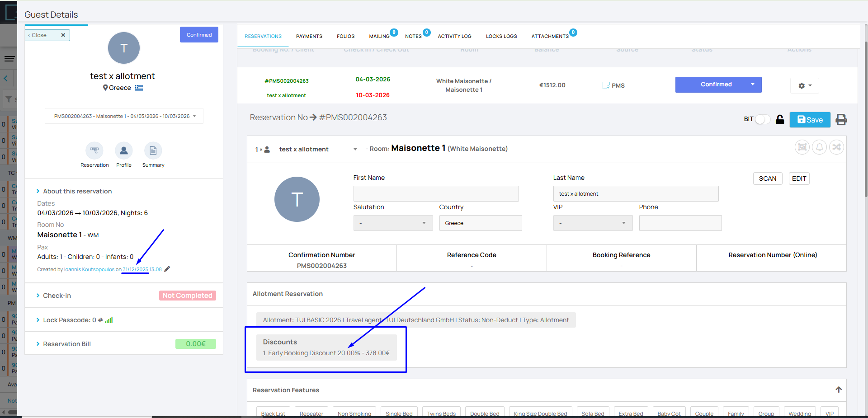This screenshot has width=868, height=418.
Task: Open the Profile icon in guest panel
Action: (x=123, y=151)
